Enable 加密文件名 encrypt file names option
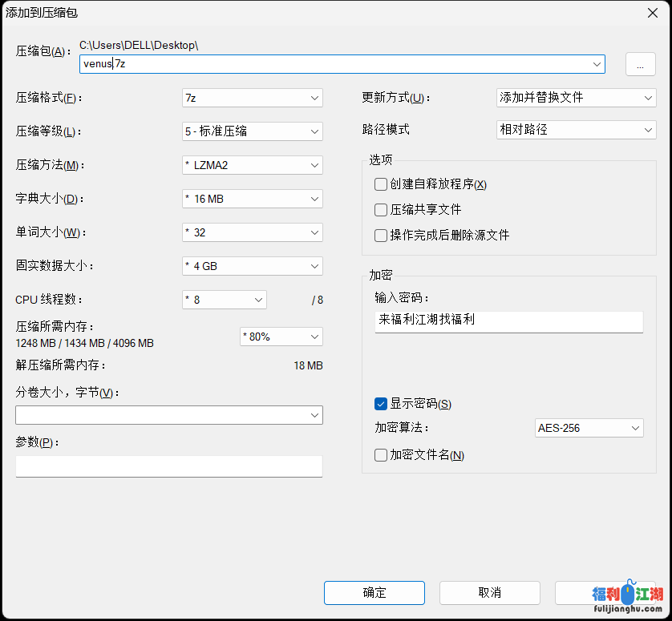 pyautogui.click(x=380, y=454)
